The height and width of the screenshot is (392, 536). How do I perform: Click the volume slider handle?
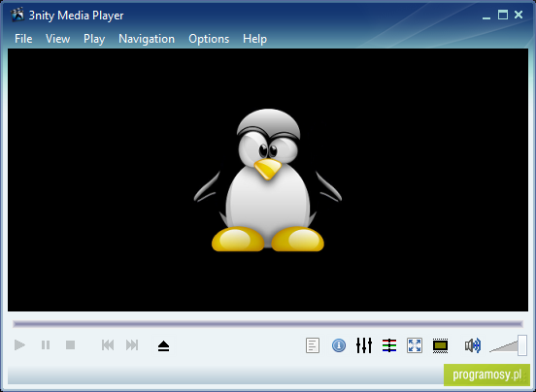coord(522,345)
